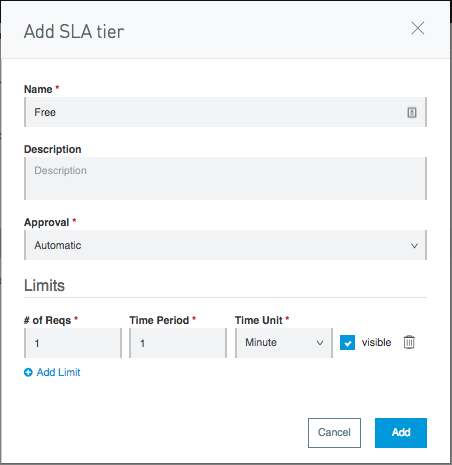Cancel adding the SLA tier
This screenshot has height=465, width=452.
click(x=334, y=433)
